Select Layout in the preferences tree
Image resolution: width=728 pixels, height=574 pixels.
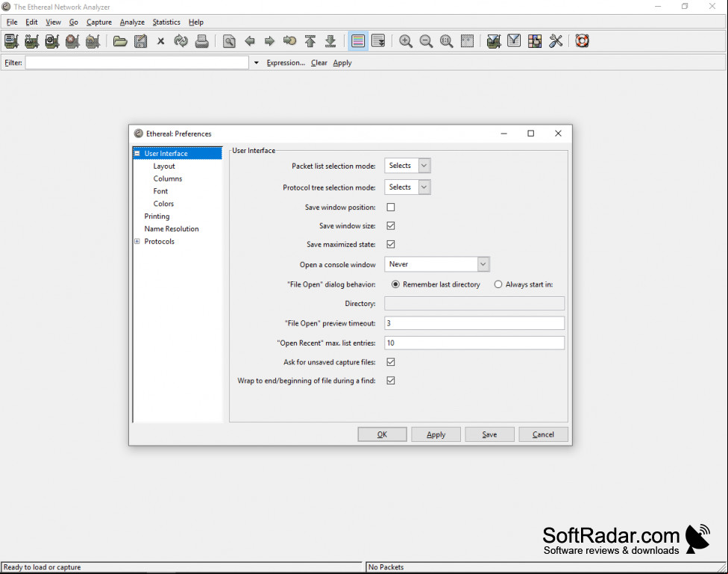pos(164,166)
